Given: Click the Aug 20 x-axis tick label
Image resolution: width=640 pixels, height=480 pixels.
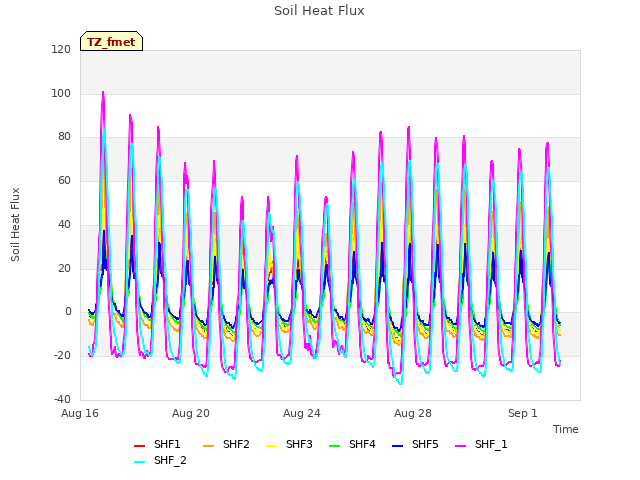Looking at the screenshot, I should pos(191,413).
